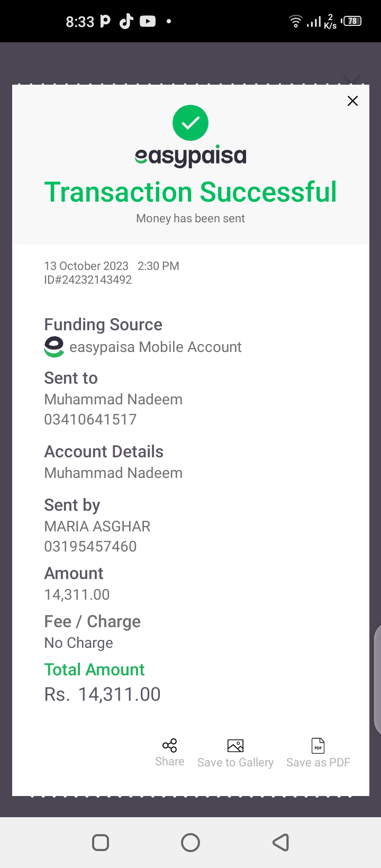Tap the Share icon
Image resolution: width=381 pixels, height=868 pixels.
coord(170,746)
